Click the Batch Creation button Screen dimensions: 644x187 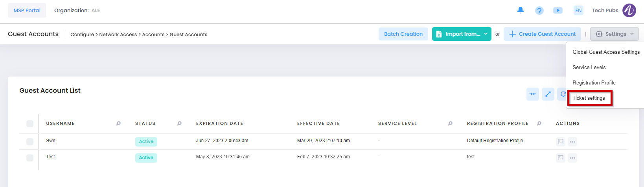pos(403,34)
